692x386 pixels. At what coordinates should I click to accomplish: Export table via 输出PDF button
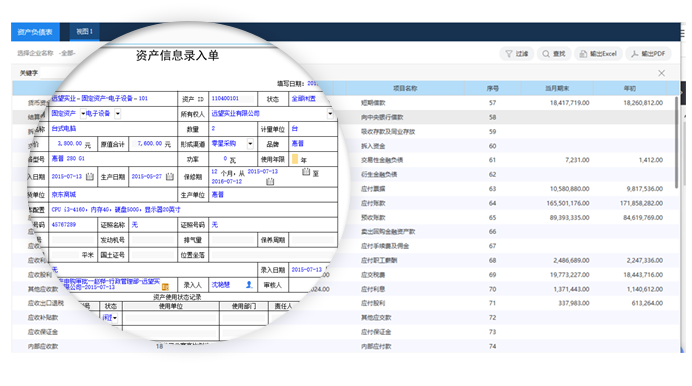(x=648, y=54)
